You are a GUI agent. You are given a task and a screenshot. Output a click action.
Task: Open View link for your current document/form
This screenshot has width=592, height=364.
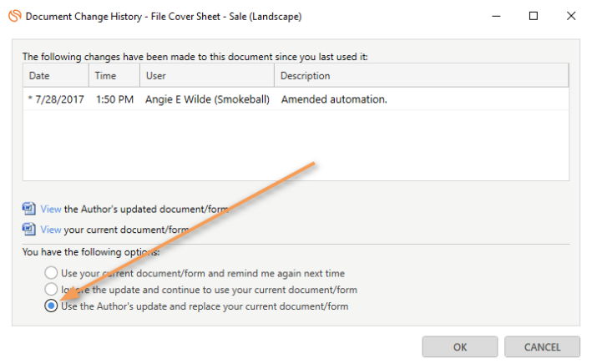point(51,230)
